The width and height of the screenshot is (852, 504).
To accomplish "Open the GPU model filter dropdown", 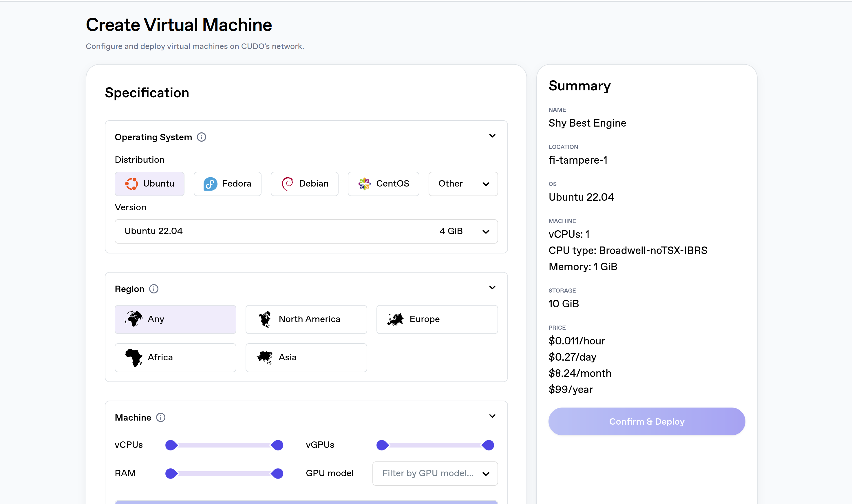I will (x=434, y=473).
